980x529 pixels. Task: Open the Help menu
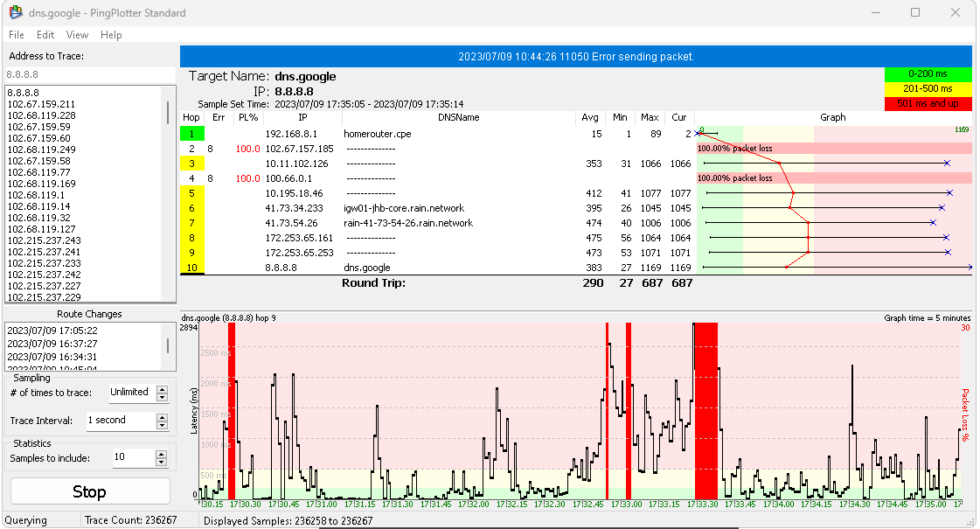coord(111,35)
